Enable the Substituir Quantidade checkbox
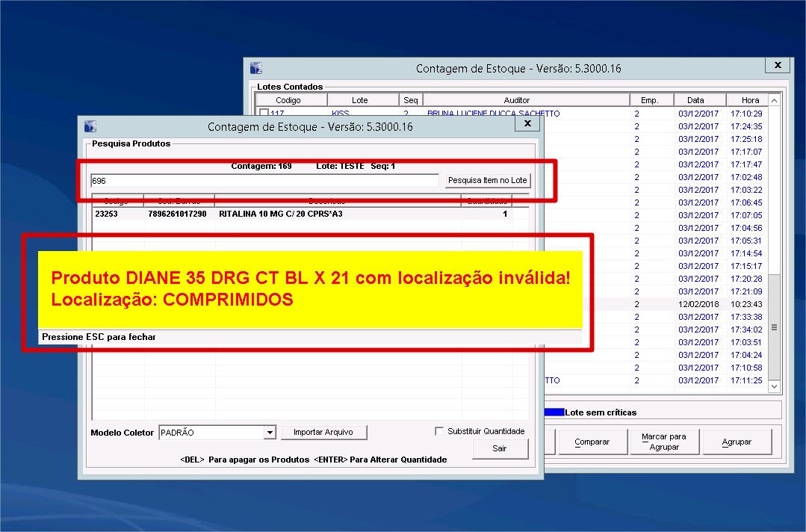This screenshot has height=532, width=806. (x=439, y=431)
